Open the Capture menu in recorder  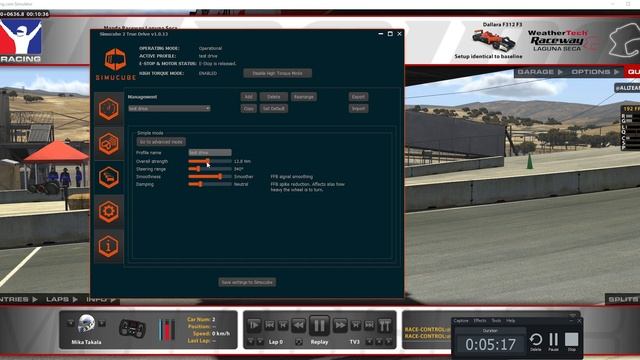point(461,321)
